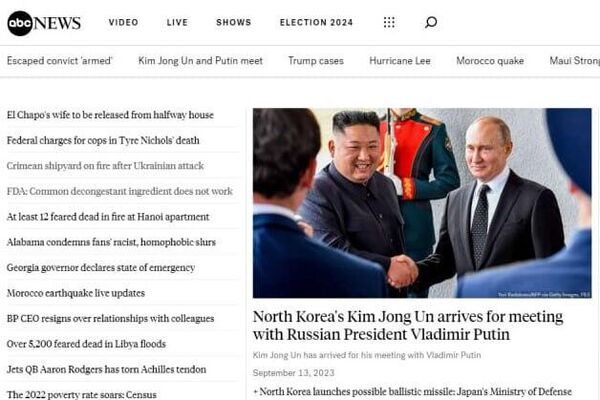View the Hurricane Lee topic
The width and height of the screenshot is (600, 400).
(400, 60)
